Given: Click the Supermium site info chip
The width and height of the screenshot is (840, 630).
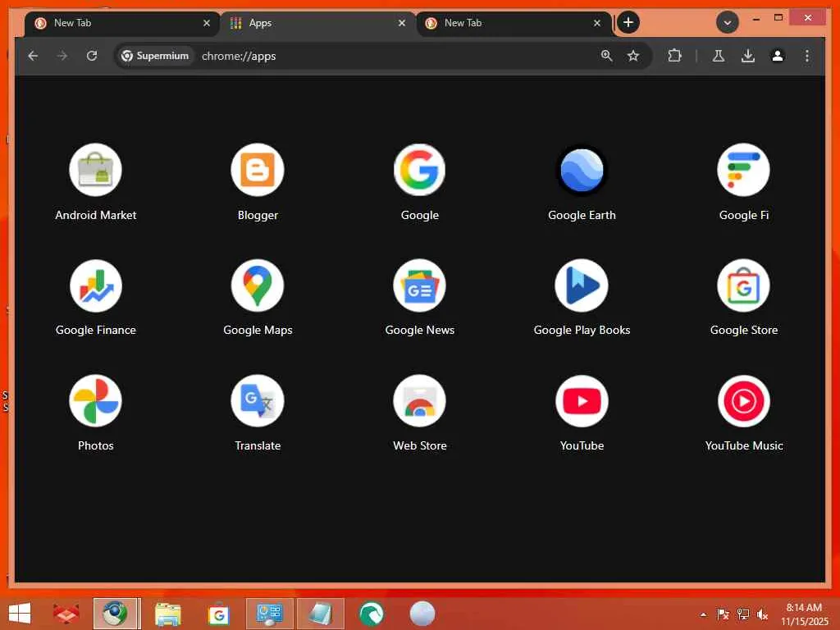Looking at the screenshot, I should [x=155, y=56].
